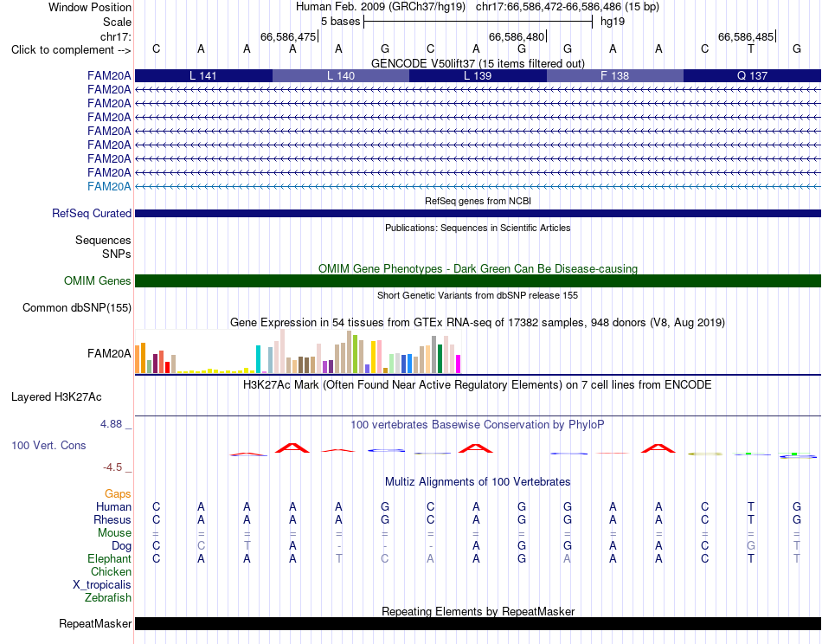Click the cyan bar in GTEx chart
822x644 pixels.
pyautogui.click(x=258, y=359)
